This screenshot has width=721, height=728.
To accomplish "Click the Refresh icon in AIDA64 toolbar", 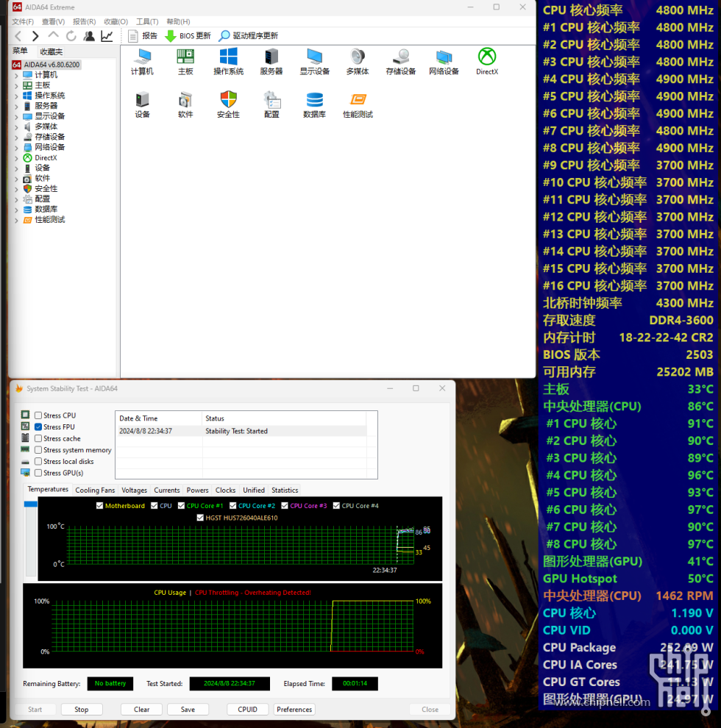I will [x=71, y=36].
